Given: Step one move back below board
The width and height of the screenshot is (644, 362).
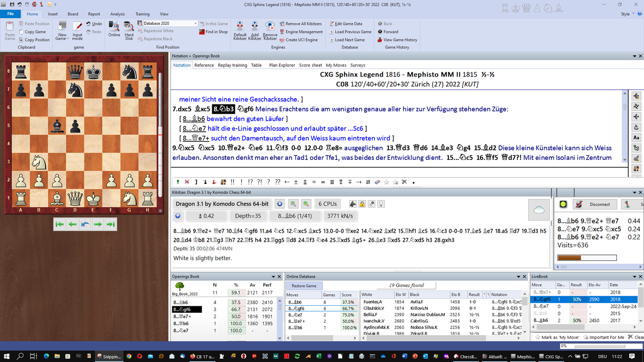Looking at the screenshot, I should pyautogui.click(x=72, y=224).
